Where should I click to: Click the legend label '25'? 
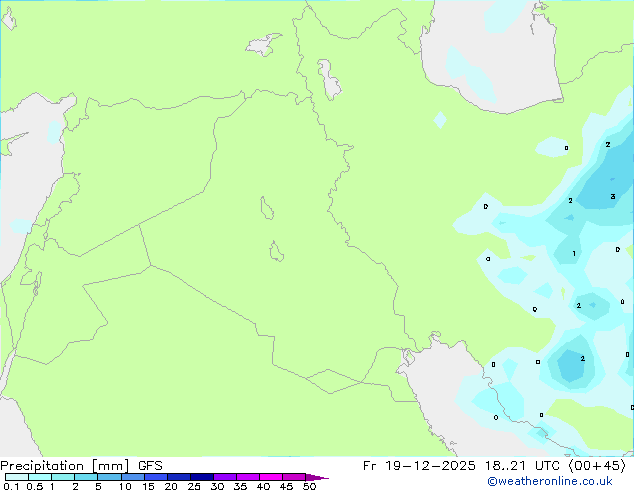pyautogui.click(x=194, y=486)
